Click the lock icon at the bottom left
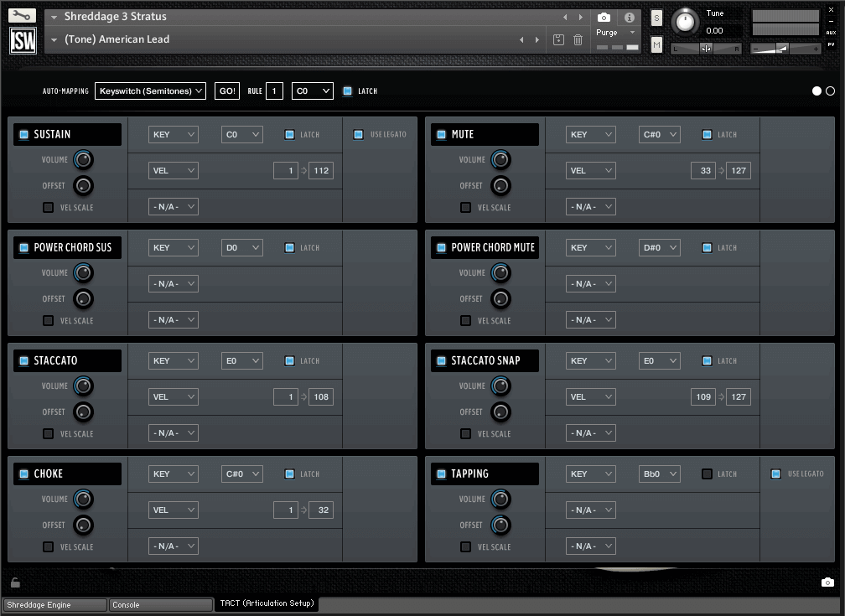Screen dimensions: 845x616 click(14, 582)
